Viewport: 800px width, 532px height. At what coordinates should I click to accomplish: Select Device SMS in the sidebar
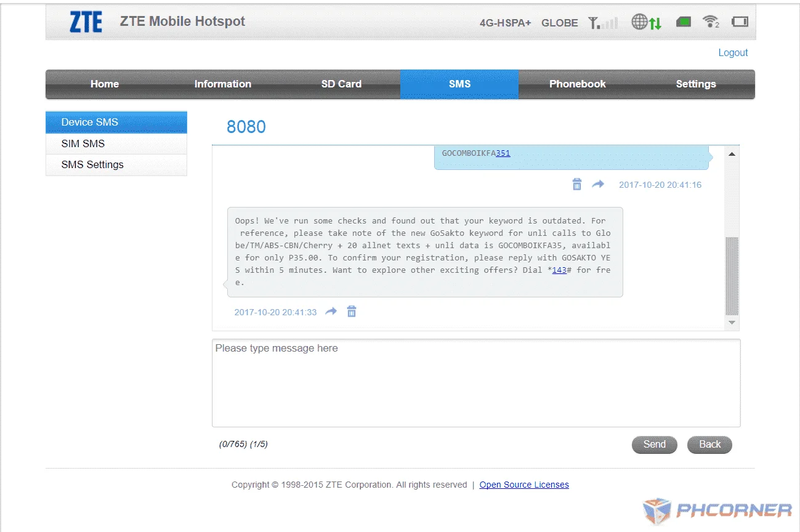click(x=116, y=123)
